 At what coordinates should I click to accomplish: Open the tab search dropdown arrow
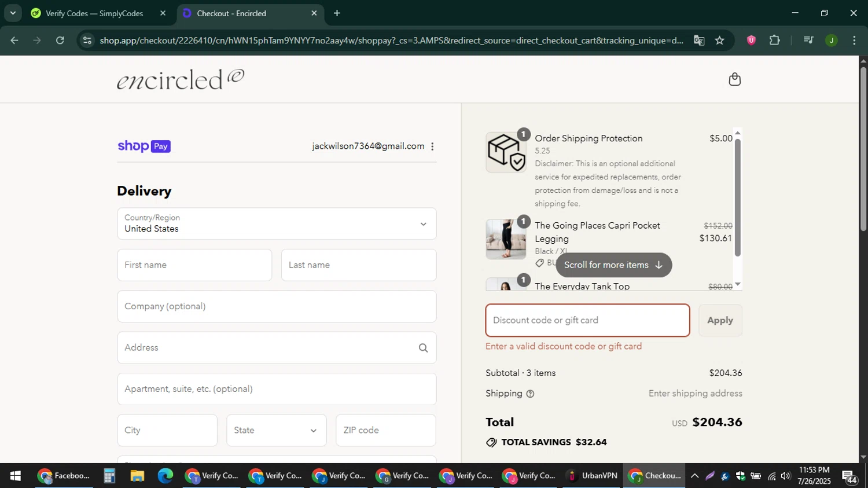pos(13,13)
